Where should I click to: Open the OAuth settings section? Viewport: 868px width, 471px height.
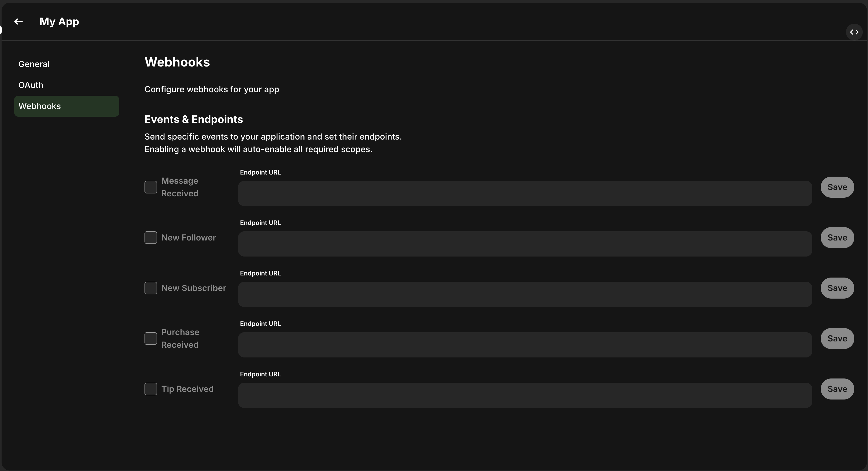pos(31,85)
